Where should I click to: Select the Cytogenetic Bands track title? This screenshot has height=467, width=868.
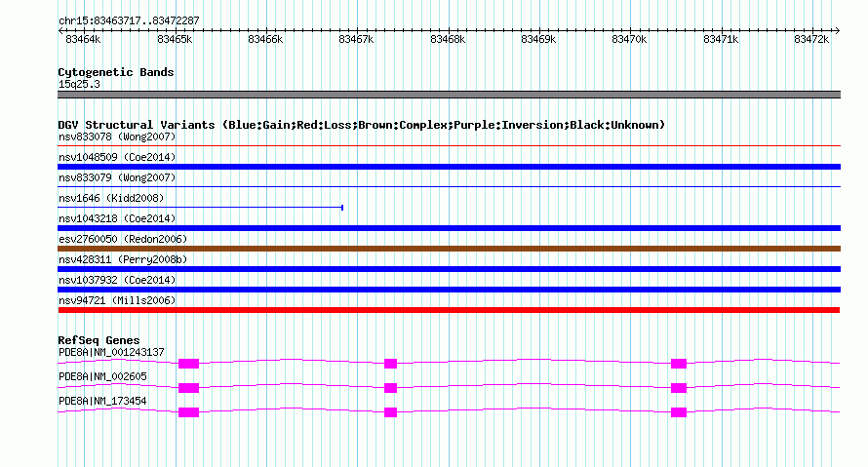click(x=116, y=72)
